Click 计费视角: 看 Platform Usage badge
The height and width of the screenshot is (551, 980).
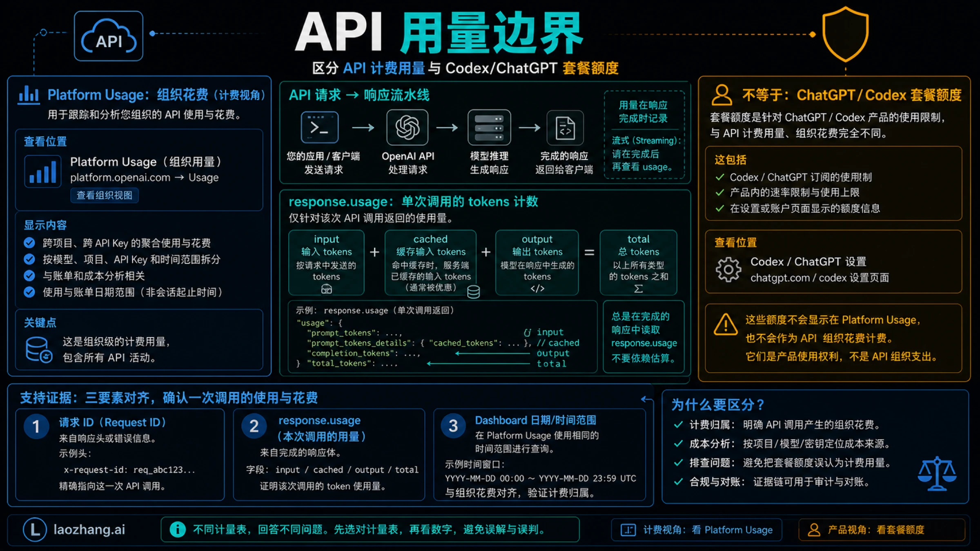[x=697, y=530]
